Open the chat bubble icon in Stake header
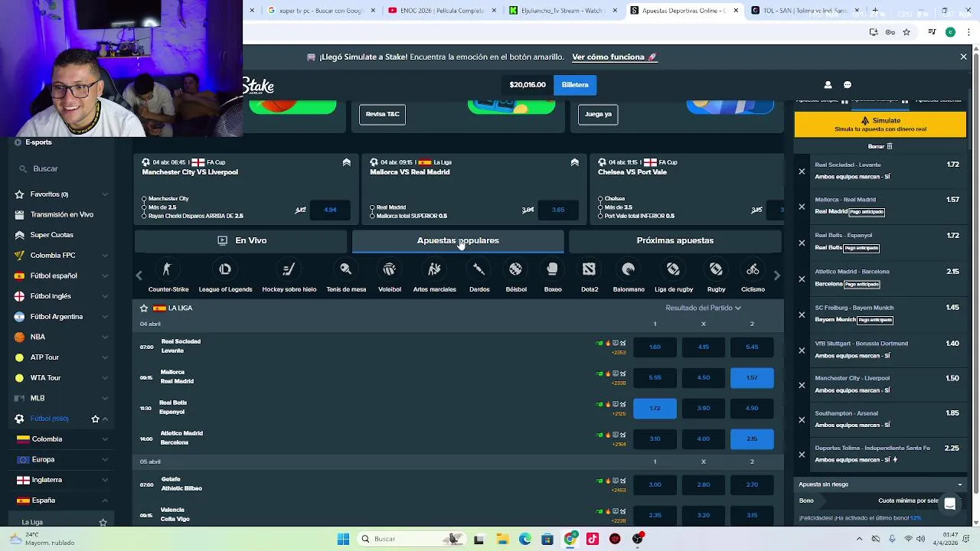980x551 pixels. tap(848, 85)
